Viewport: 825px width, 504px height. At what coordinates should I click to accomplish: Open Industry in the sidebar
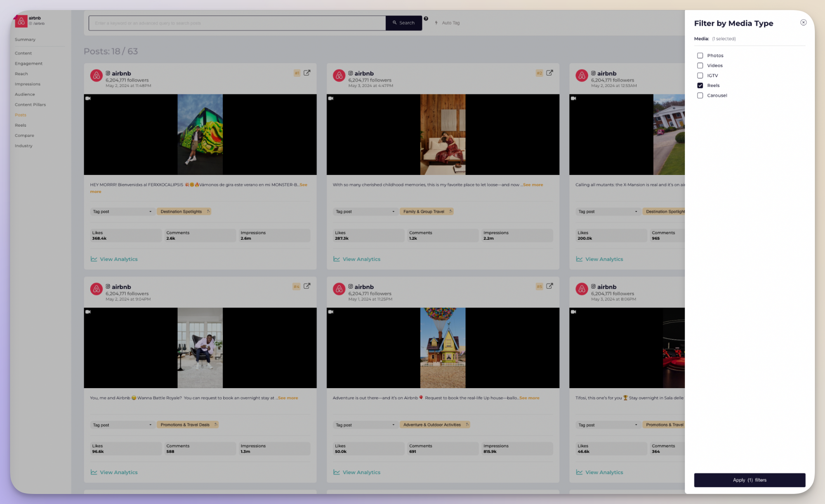24,146
